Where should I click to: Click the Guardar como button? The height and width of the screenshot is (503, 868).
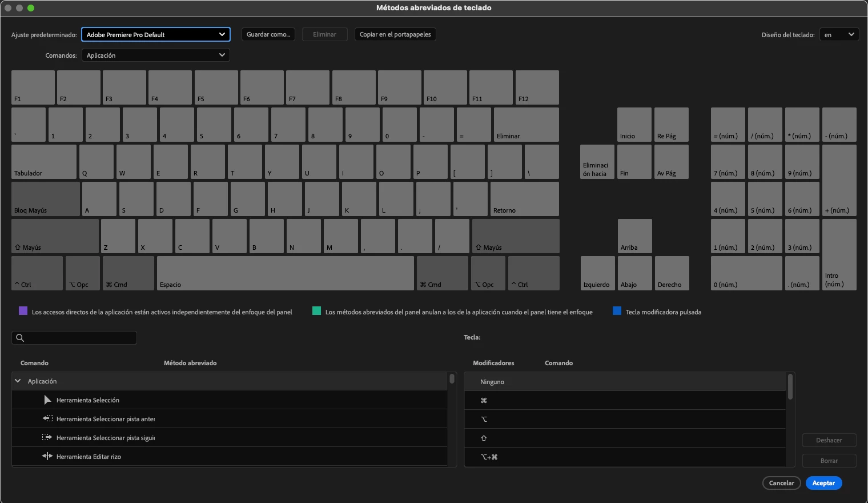268,34
